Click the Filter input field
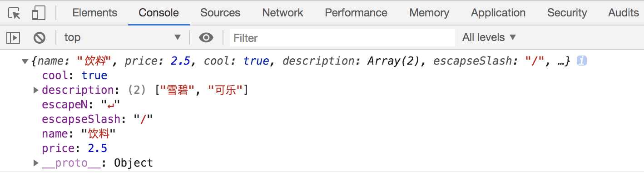The width and height of the screenshot is (644, 173). 342,38
